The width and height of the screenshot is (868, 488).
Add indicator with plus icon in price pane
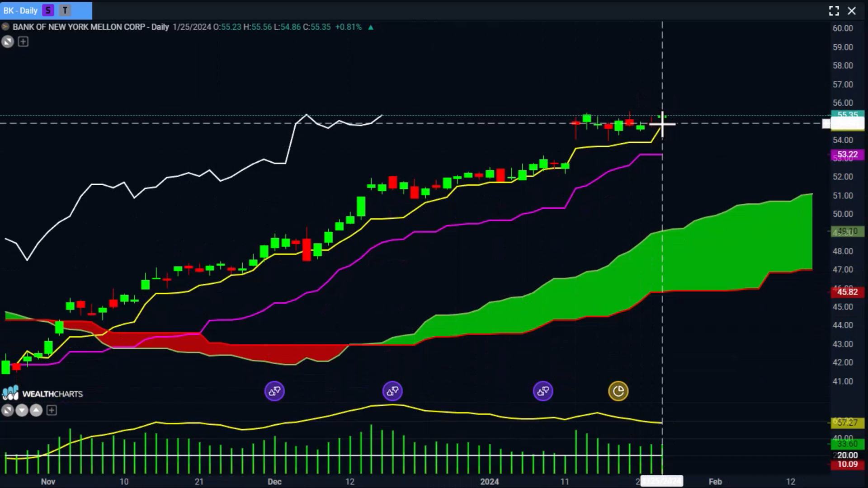pos(23,42)
